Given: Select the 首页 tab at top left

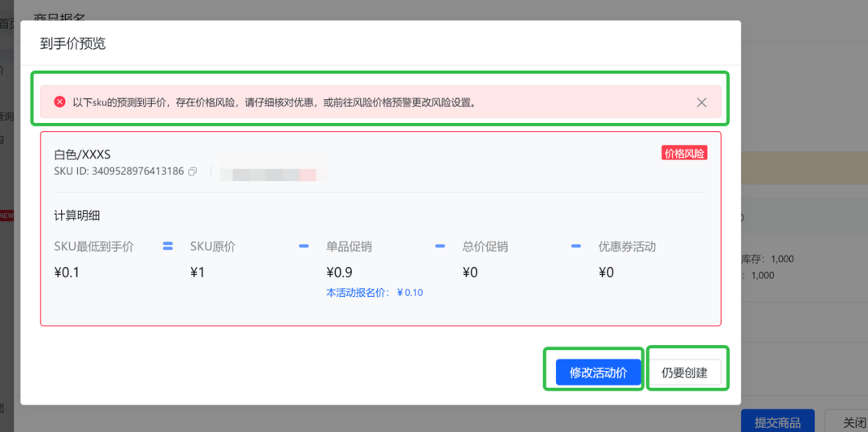Looking at the screenshot, I should (6, 23).
